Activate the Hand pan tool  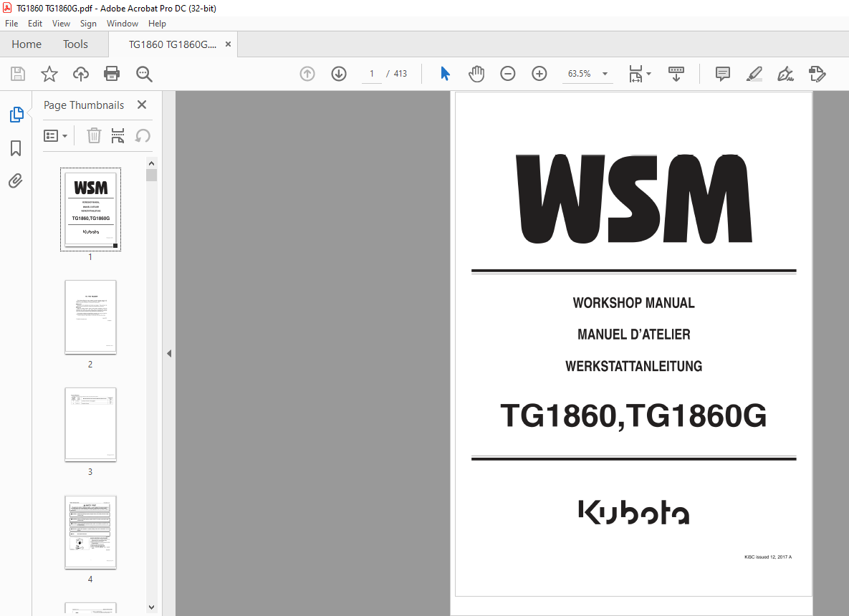coord(476,74)
